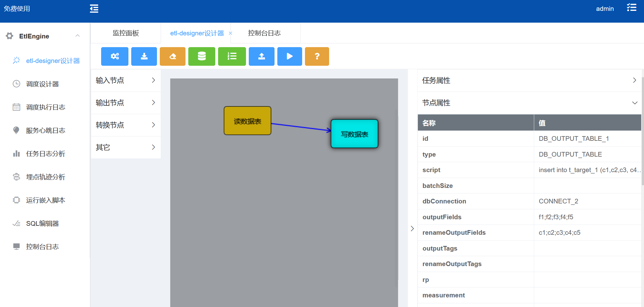
Task: Click the bar chart icon for 任务日志分析
Action: 16,153
